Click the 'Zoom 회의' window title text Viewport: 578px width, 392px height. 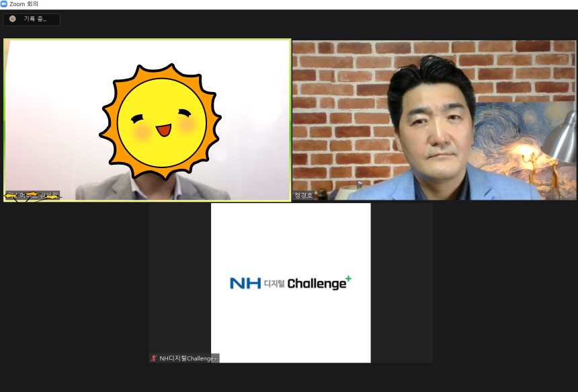tap(24, 4)
